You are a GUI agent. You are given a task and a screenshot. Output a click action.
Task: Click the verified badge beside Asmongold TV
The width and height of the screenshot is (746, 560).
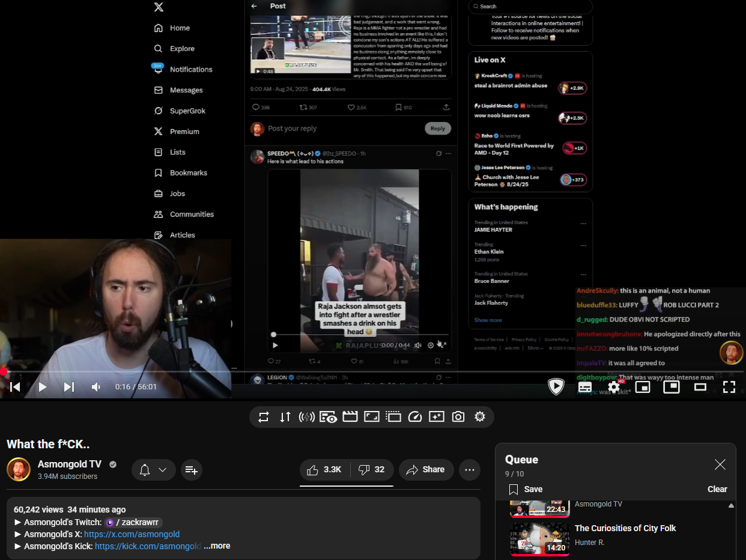coord(113,464)
